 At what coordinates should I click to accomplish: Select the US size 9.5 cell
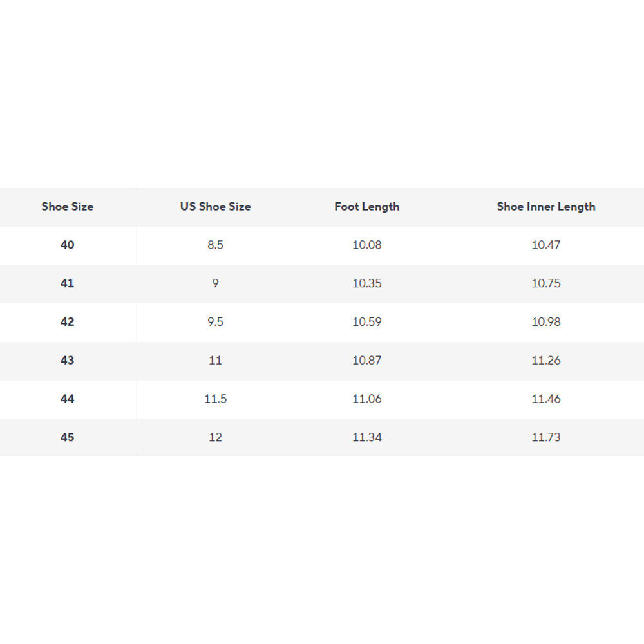tap(215, 322)
